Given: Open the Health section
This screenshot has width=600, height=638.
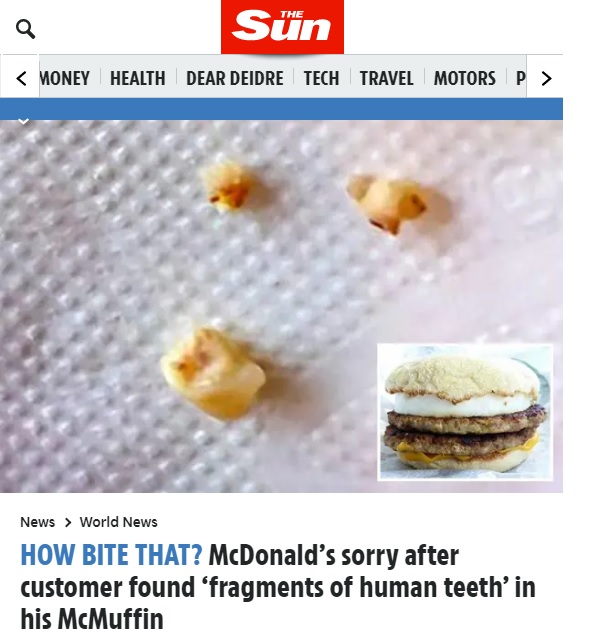Looking at the screenshot, I should (138, 78).
